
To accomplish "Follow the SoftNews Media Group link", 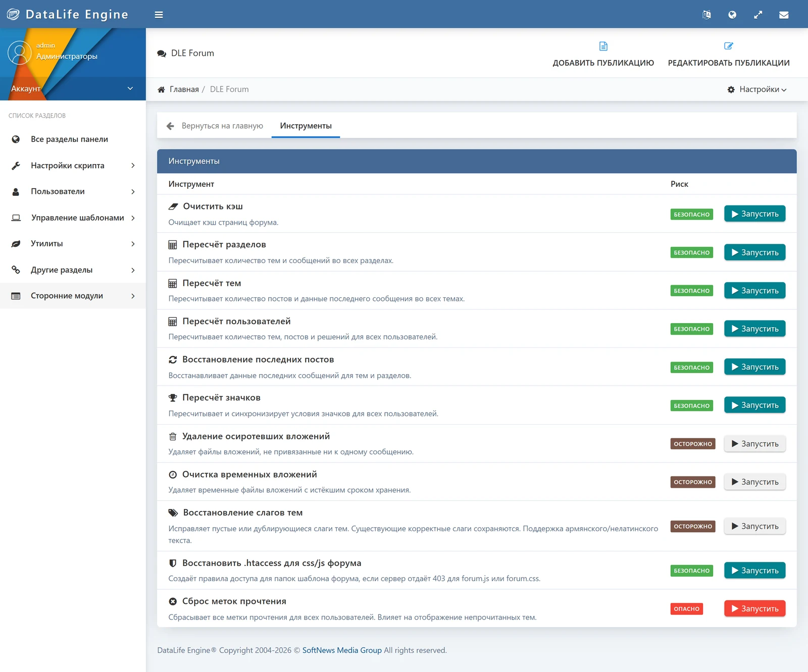I will tap(342, 650).
